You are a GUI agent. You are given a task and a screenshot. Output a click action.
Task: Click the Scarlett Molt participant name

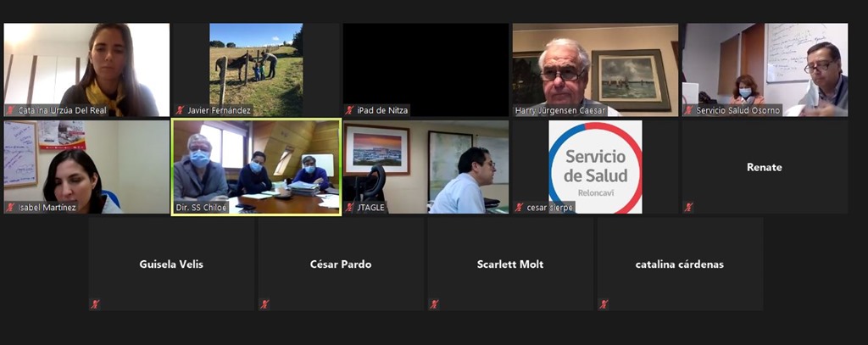coord(510,264)
